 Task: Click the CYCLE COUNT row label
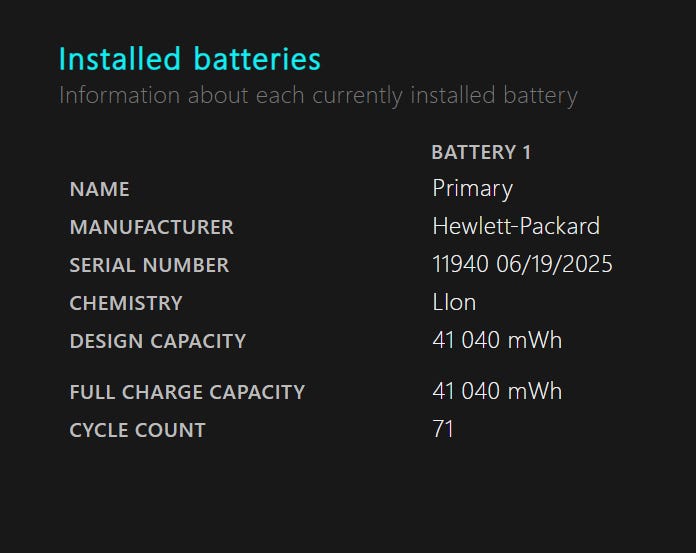(x=138, y=430)
